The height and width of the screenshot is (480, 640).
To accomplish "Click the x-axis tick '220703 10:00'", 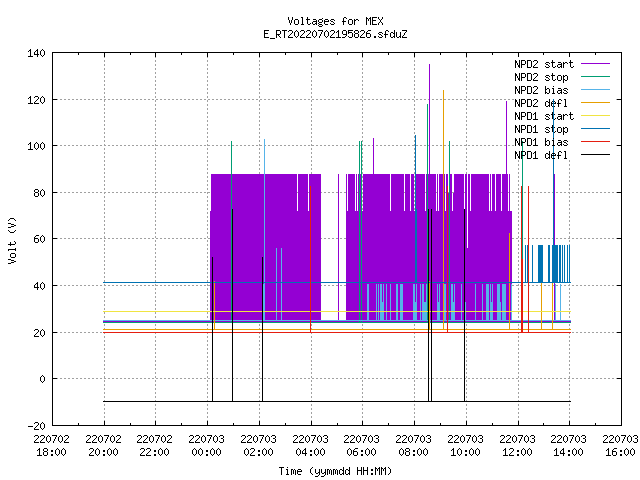I will (465, 446).
